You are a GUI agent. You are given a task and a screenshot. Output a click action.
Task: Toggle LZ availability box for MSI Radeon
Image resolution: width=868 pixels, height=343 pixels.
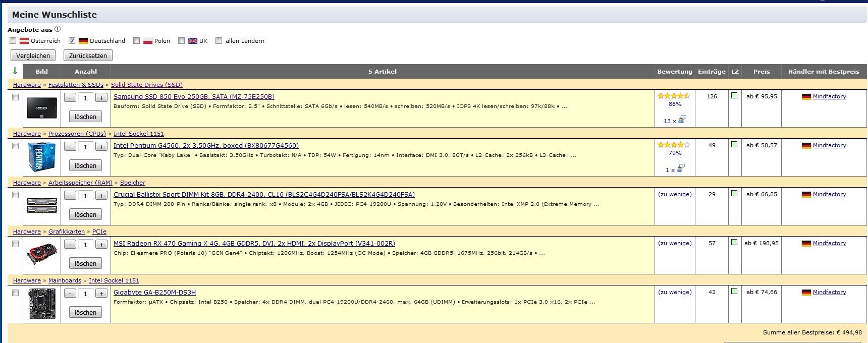pyautogui.click(x=734, y=242)
